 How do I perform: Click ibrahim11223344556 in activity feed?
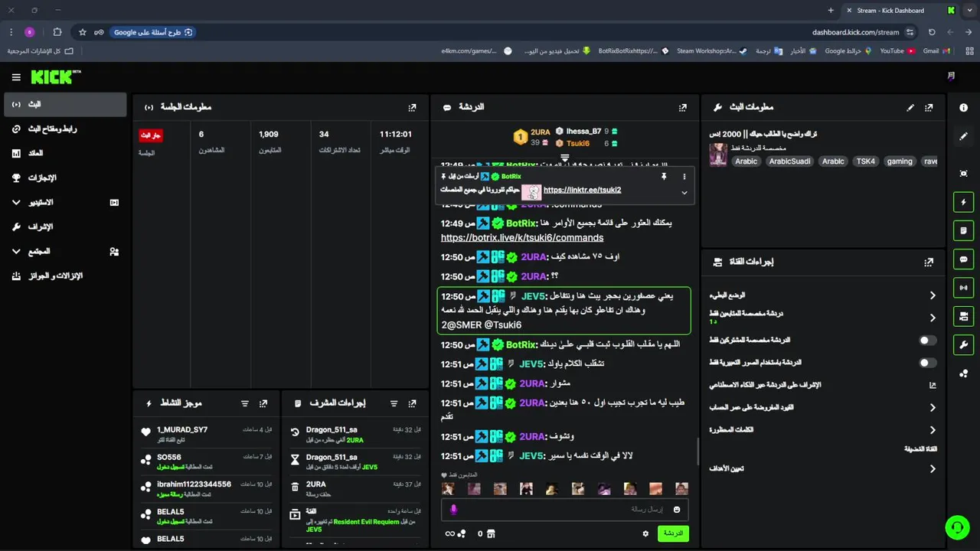(194, 484)
